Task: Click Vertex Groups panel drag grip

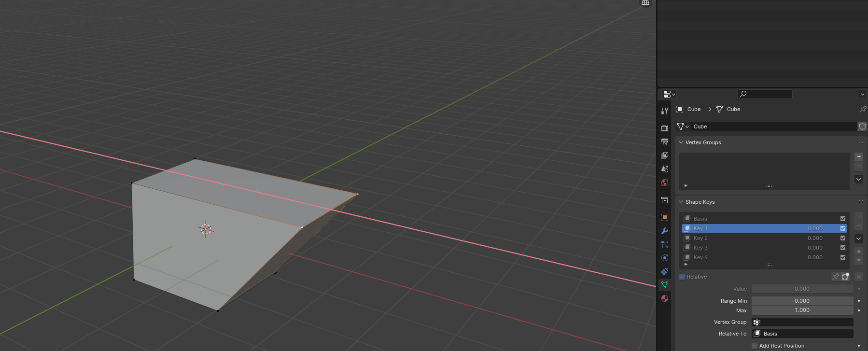Action: pos(861,142)
